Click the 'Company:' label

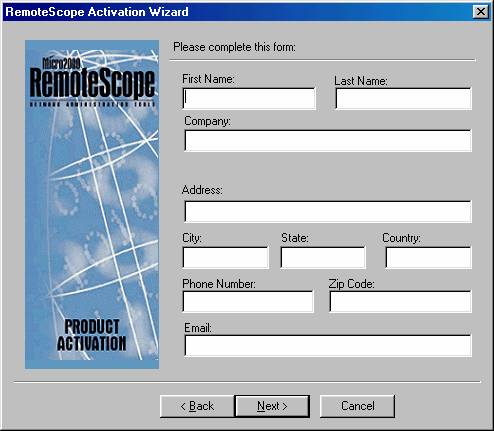coord(207,121)
